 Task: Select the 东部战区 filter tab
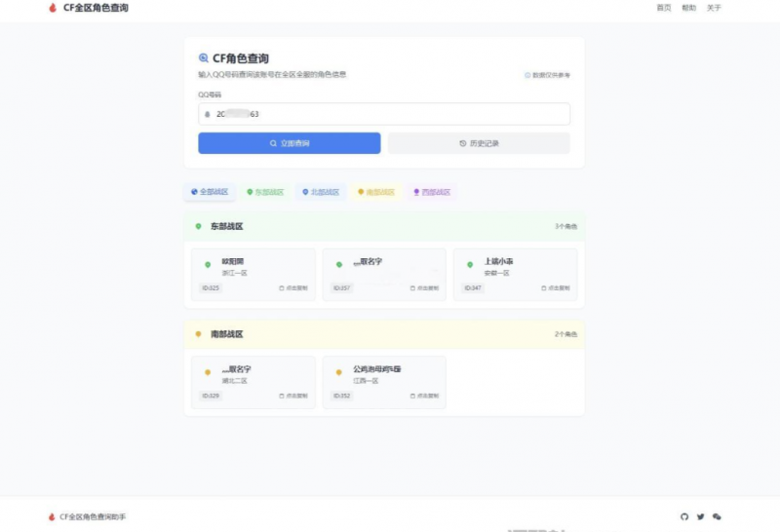[265, 192]
